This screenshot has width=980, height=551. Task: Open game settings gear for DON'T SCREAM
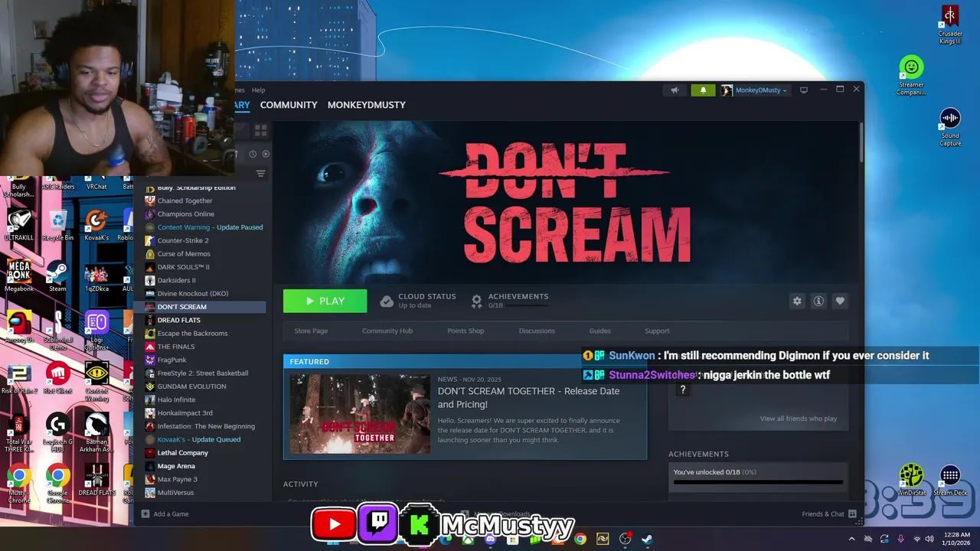[x=797, y=301]
